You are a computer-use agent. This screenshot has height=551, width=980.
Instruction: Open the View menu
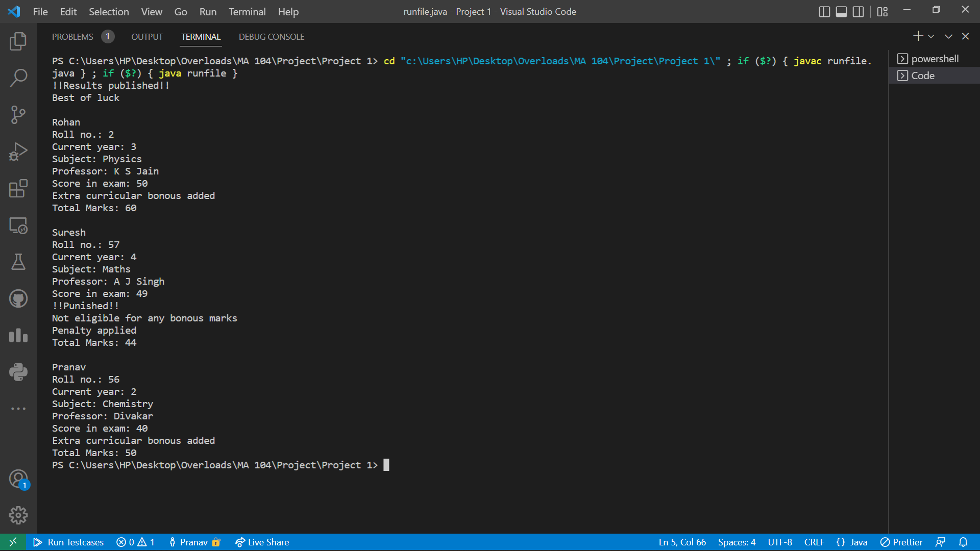click(152, 12)
